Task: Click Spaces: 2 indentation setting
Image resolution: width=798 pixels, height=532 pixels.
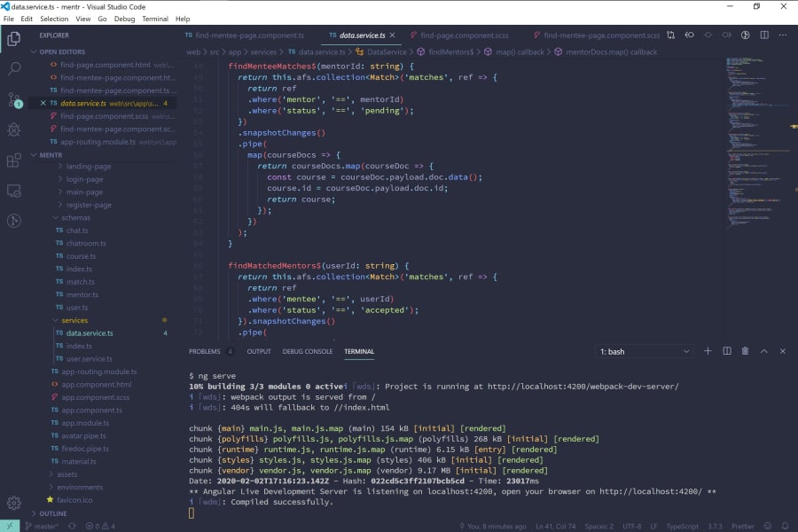Action: pos(599,527)
